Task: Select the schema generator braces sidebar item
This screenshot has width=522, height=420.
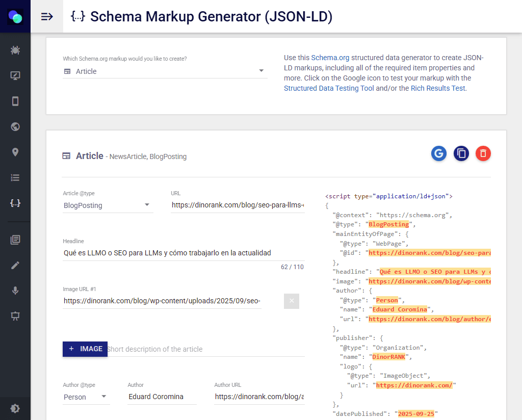Action: pyautogui.click(x=15, y=203)
